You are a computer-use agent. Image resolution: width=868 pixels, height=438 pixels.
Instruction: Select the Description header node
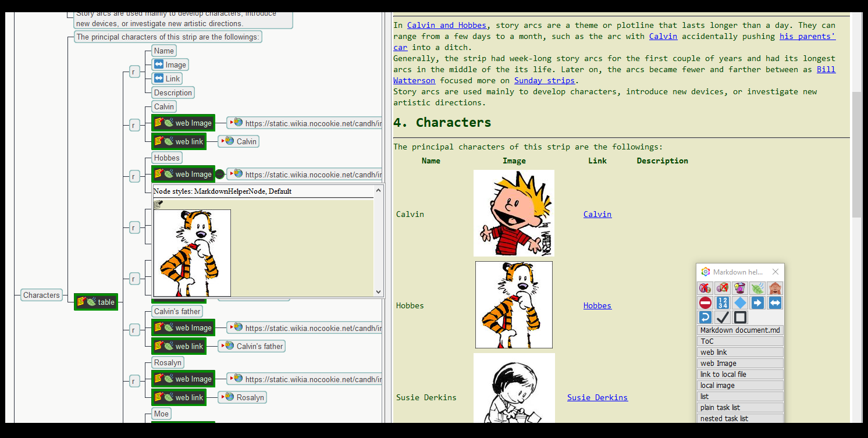click(x=173, y=92)
